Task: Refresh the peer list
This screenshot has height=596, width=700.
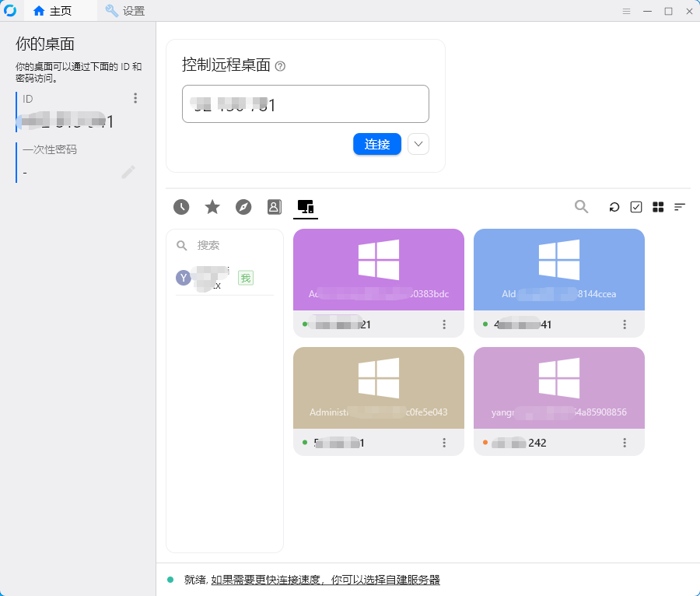Action: [x=614, y=207]
